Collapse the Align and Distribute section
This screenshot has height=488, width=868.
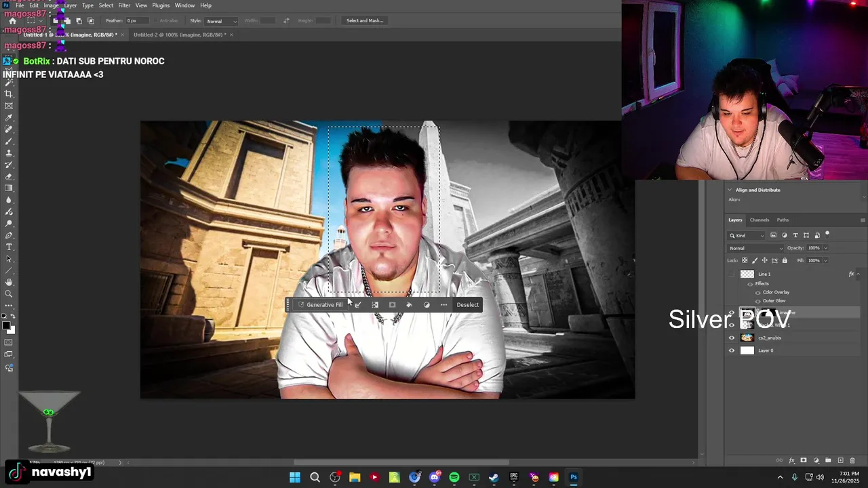(x=730, y=190)
